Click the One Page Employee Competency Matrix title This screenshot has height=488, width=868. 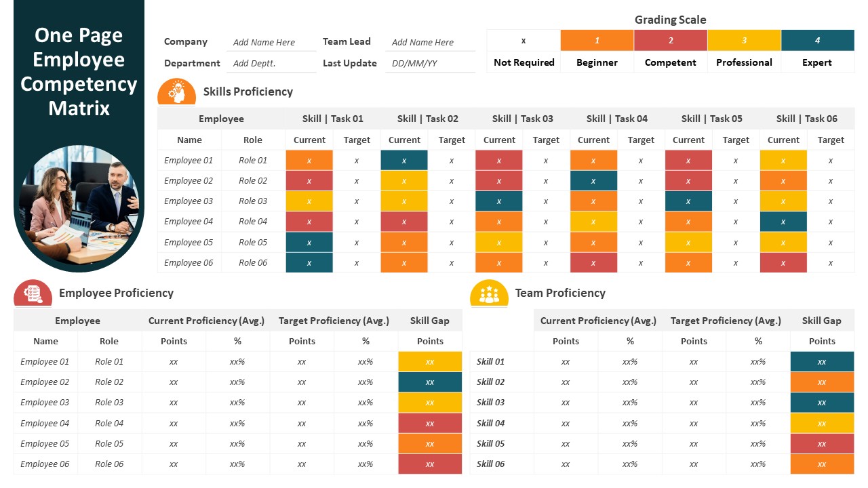[x=79, y=72]
